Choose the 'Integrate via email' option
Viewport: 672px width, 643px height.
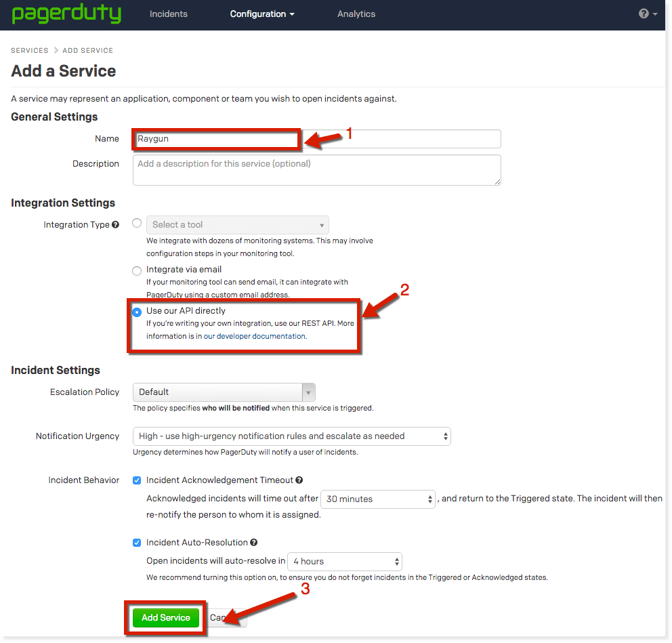pyautogui.click(x=137, y=270)
